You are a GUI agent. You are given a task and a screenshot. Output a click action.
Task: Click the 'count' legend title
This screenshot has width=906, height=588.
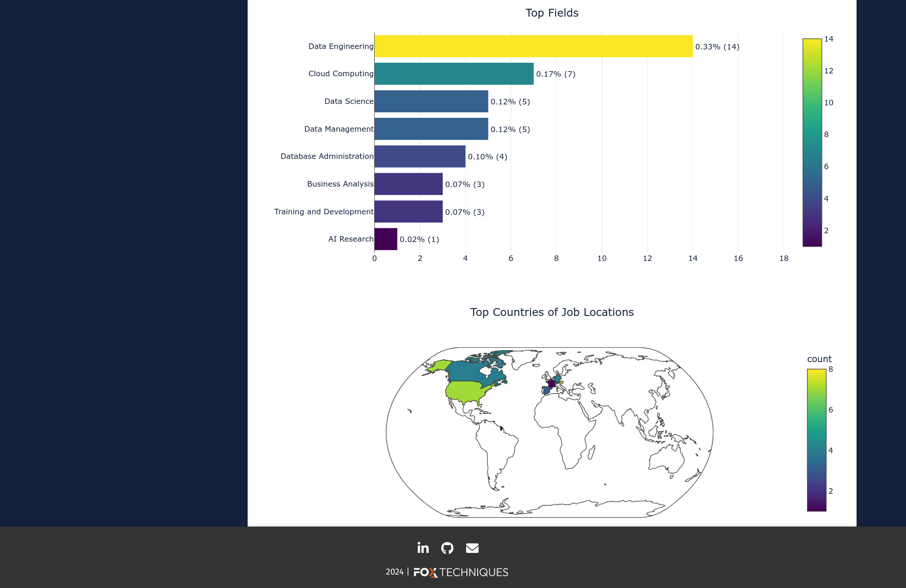819,359
